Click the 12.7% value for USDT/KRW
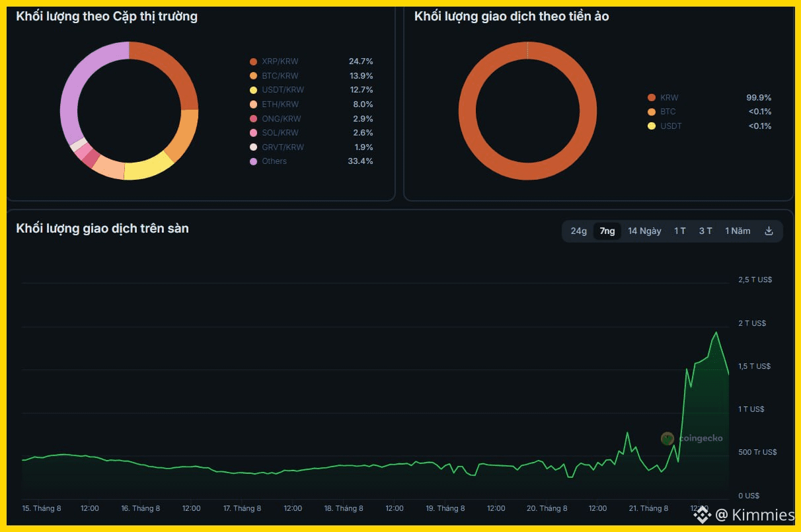Image resolution: width=801 pixels, height=532 pixels. (361, 90)
